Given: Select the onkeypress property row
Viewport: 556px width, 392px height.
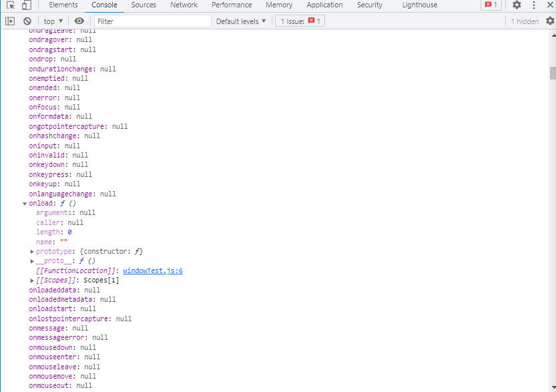Looking at the screenshot, I should pos(60,174).
